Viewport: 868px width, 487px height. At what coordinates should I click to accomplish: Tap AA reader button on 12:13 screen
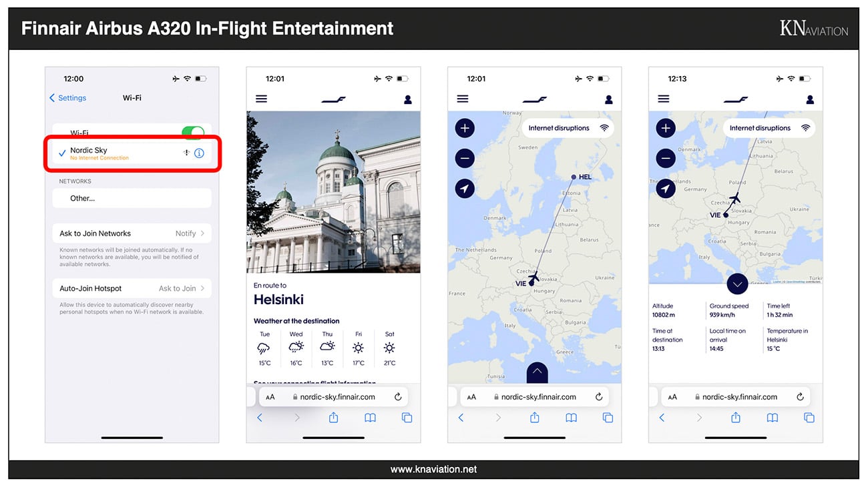point(672,397)
